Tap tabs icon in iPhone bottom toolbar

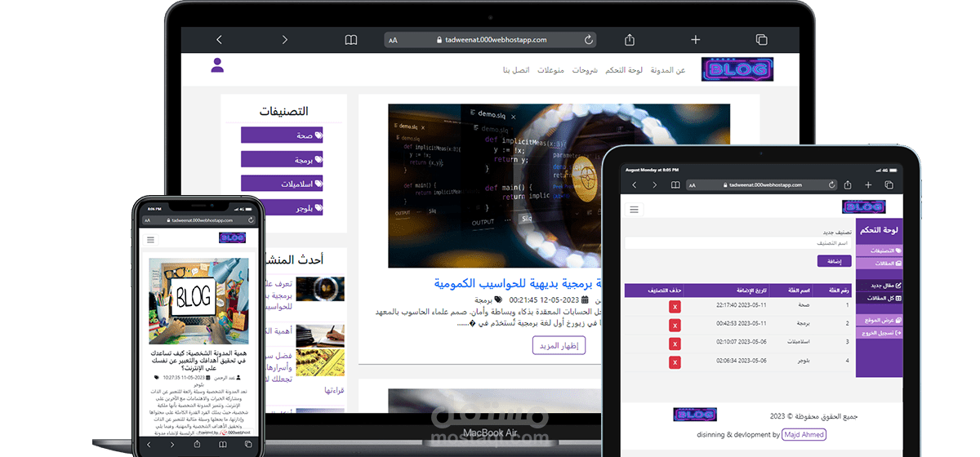coord(247,446)
